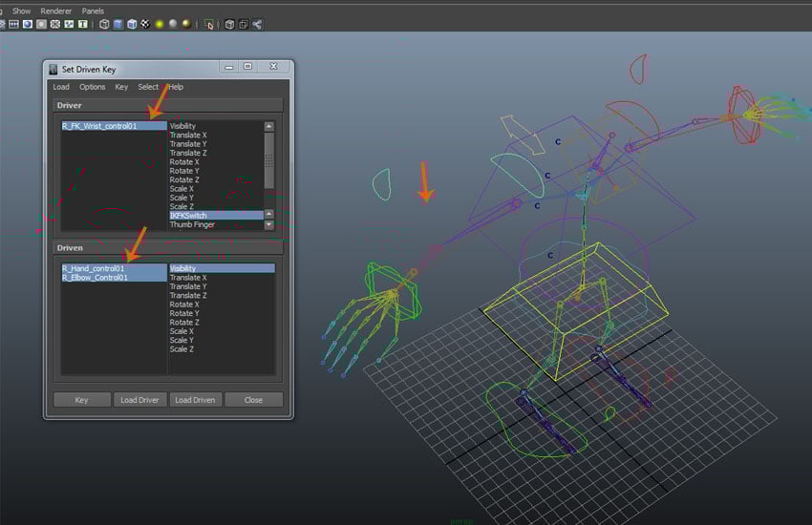Select R_Elbow_Control01 in the Driven list
This screenshot has width=812, height=525.
(x=95, y=278)
